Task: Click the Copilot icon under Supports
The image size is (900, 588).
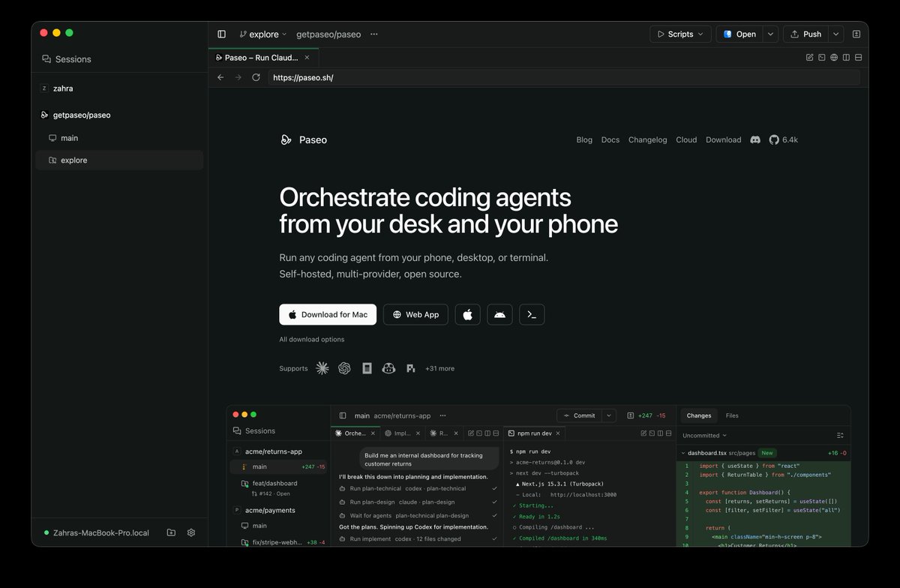Action: pyautogui.click(x=388, y=368)
